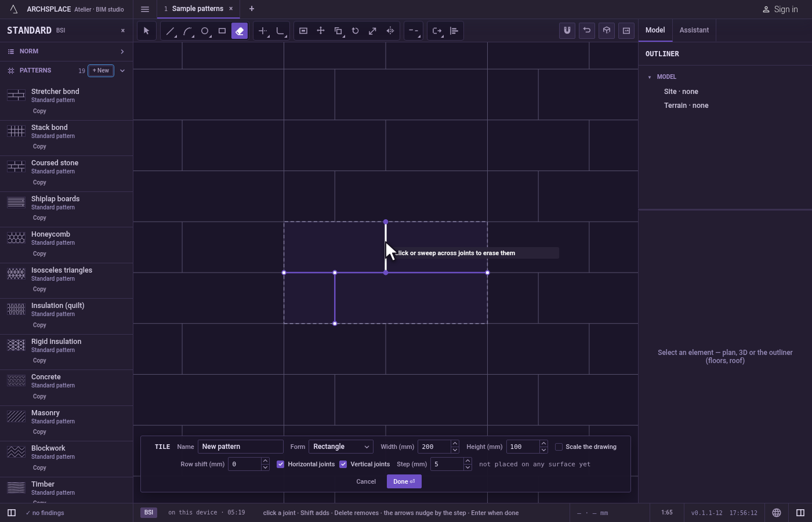Collapse the PATTERNS section chevron
The width and height of the screenshot is (812, 522).
(122, 71)
